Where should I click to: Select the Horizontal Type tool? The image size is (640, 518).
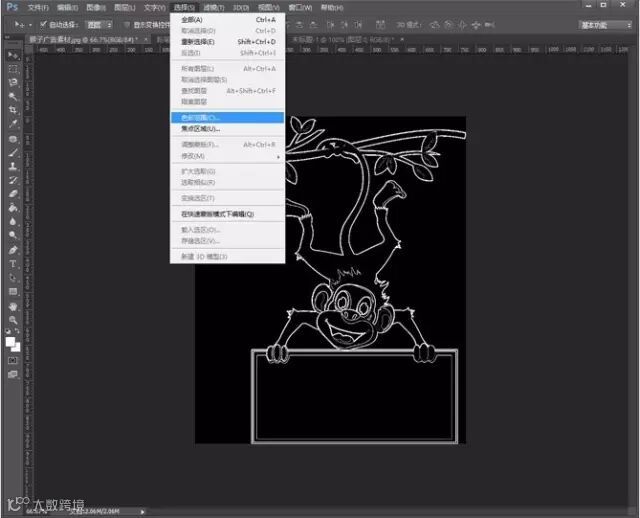pyautogui.click(x=13, y=264)
